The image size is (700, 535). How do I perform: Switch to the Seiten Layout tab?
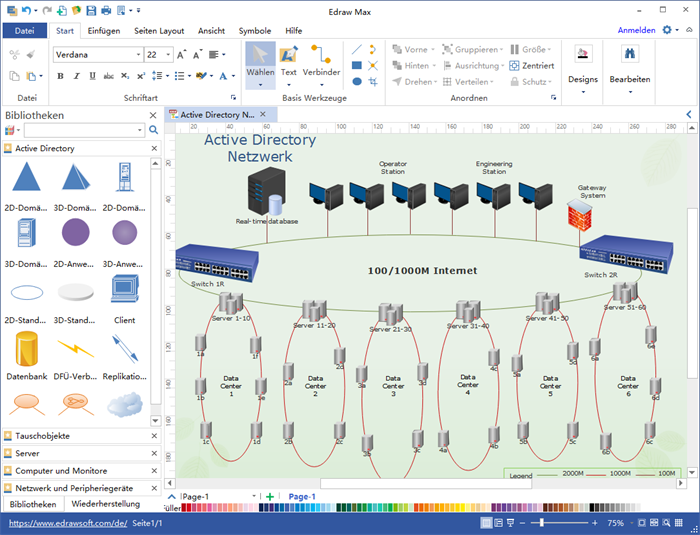pos(157,31)
